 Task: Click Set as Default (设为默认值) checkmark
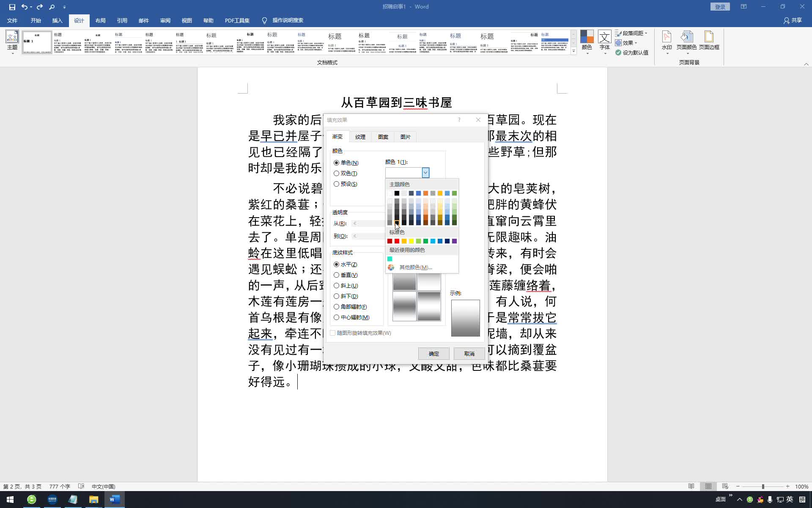click(x=632, y=52)
